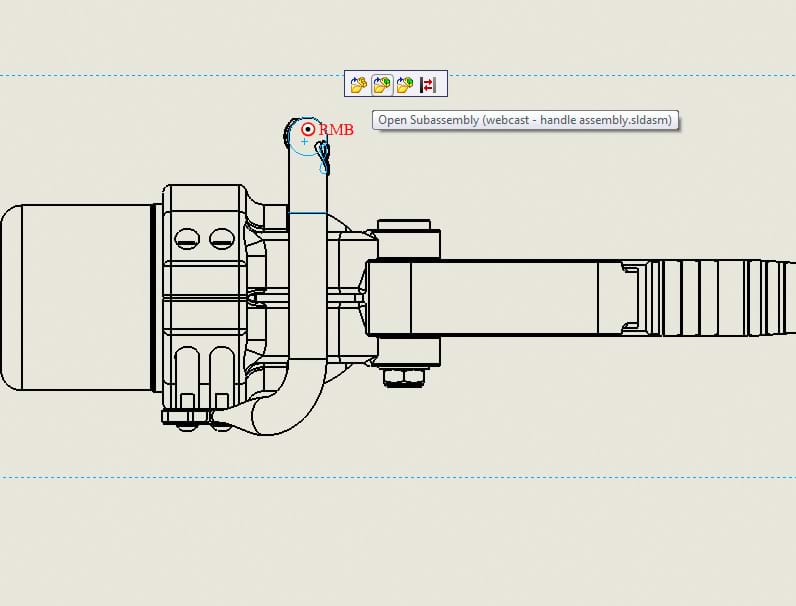Click the highlighted Open Subassembly icon
Image resolution: width=796 pixels, height=606 pixels.
[381, 85]
